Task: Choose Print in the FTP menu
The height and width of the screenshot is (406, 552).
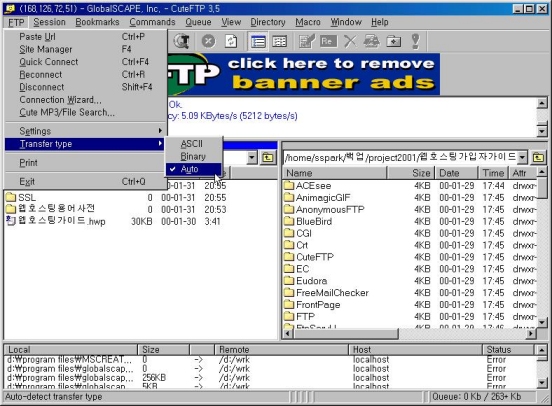Action: pyautogui.click(x=84, y=163)
